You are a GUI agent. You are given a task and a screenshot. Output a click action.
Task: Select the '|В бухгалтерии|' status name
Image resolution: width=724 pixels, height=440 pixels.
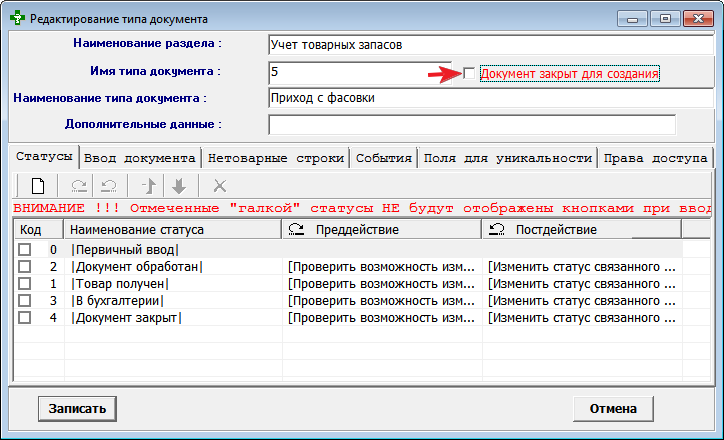tap(117, 301)
